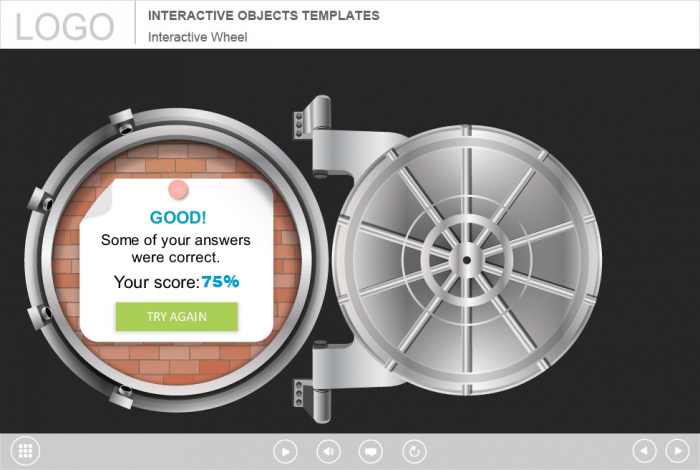Click the Interactive Objects Templates title
This screenshot has width=700, height=470.
(x=263, y=15)
